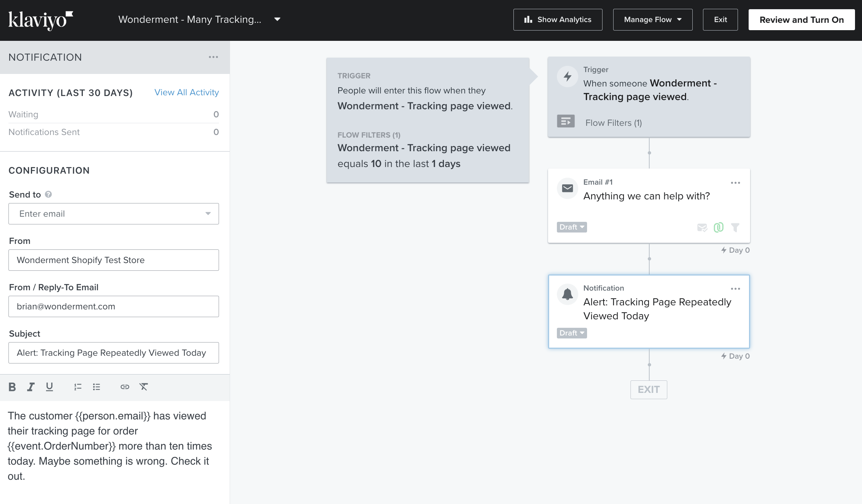Click the FLOW FILTERS (1) heading in the tooltip panel
This screenshot has width=862, height=504.
click(x=369, y=135)
